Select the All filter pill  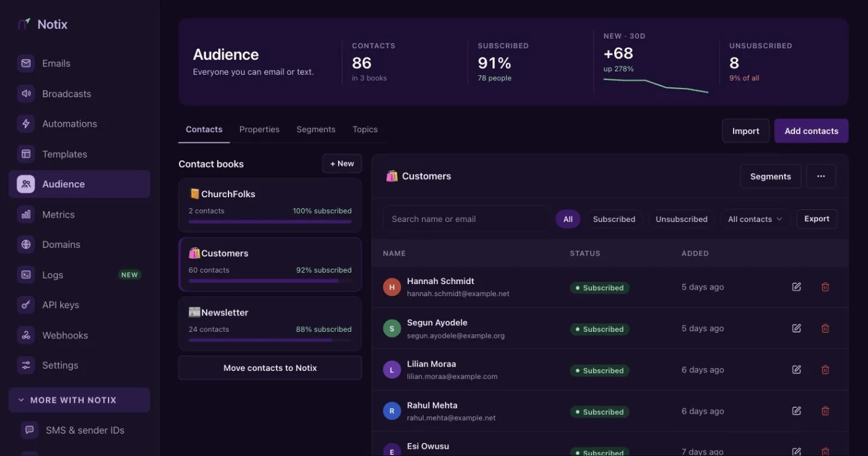coord(568,219)
